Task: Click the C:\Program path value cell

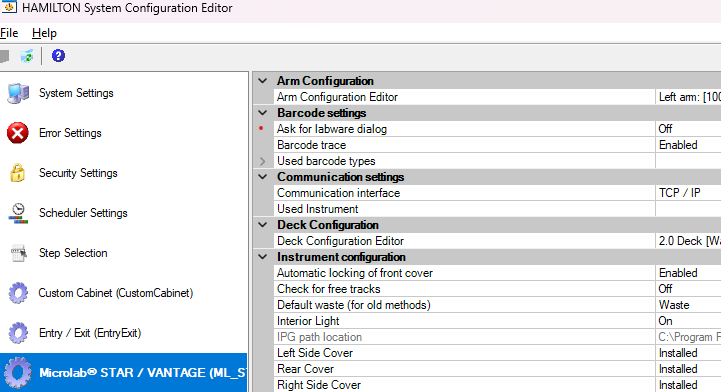Action: coord(688,337)
